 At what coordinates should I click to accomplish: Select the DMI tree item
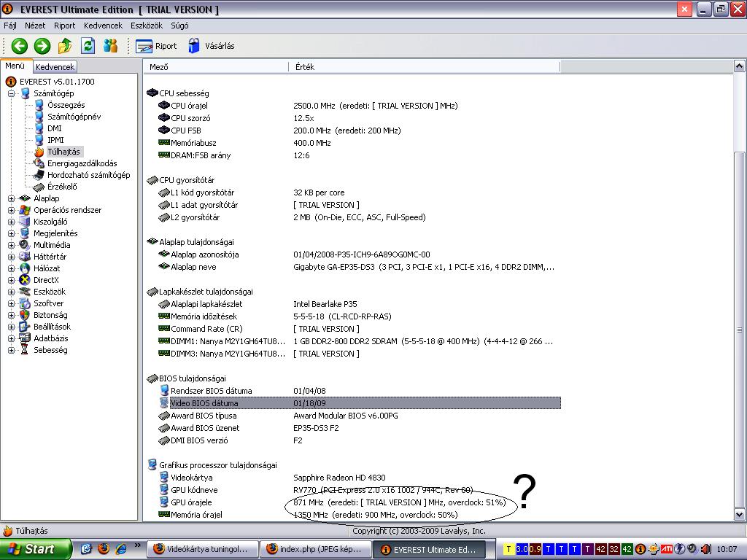(54, 128)
